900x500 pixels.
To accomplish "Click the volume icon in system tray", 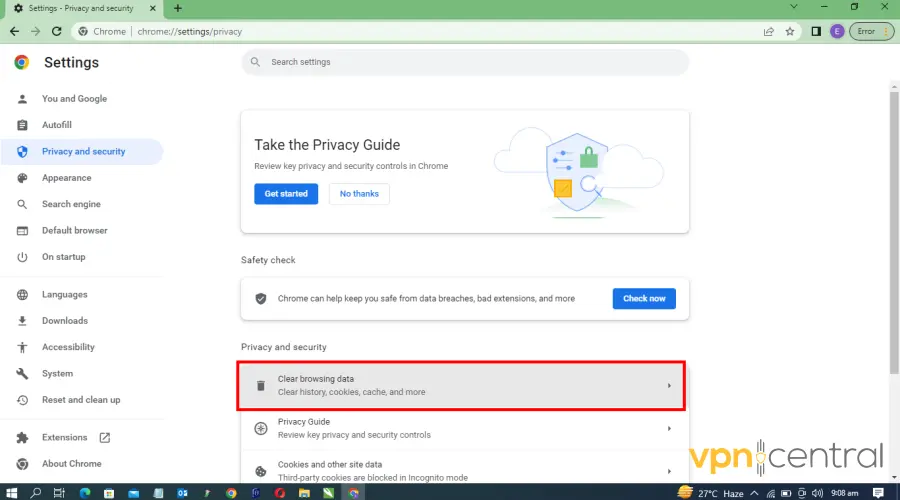I will click(817, 493).
